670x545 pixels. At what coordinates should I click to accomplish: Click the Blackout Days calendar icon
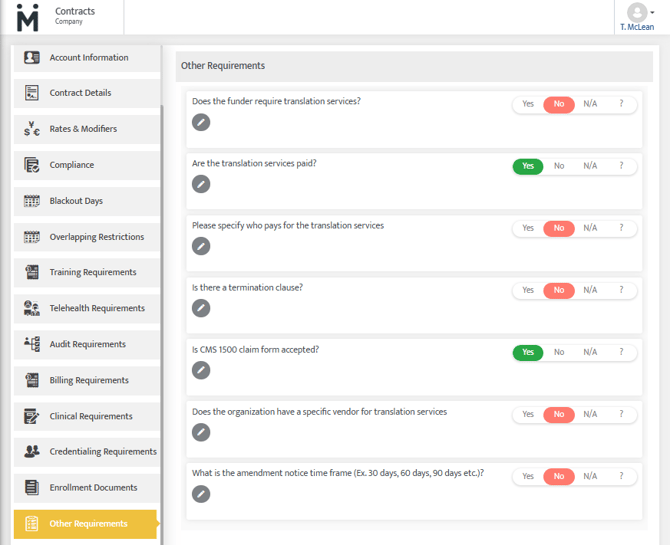[32, 201]
